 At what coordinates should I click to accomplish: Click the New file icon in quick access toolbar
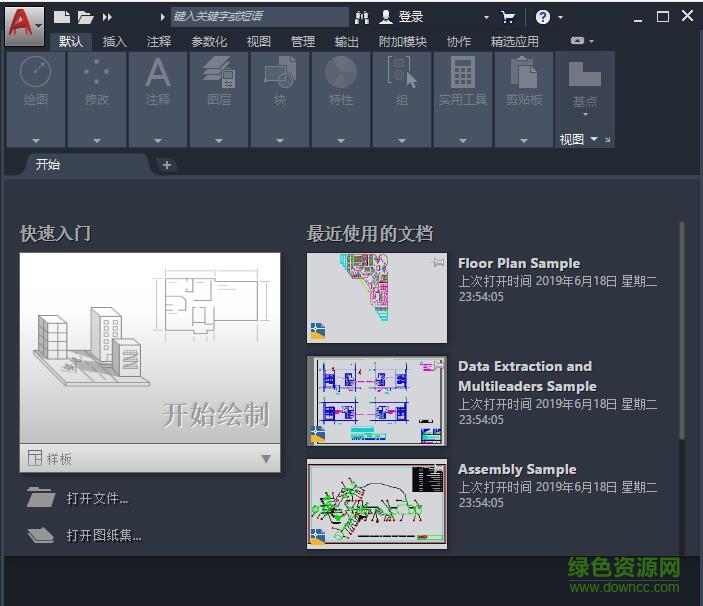(x=62, y=17)
